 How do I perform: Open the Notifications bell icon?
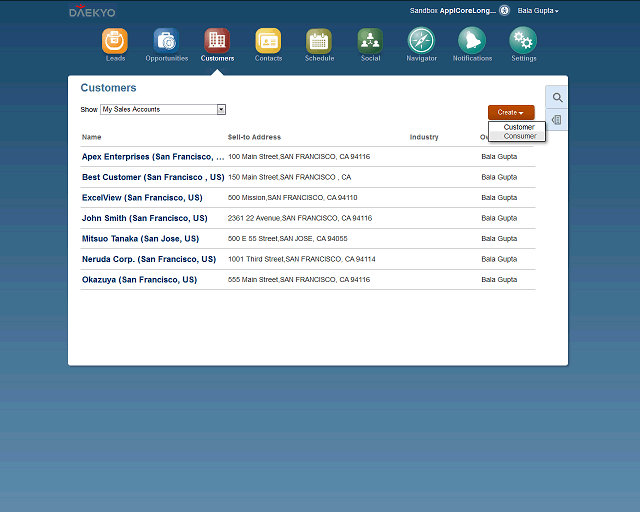472,40
